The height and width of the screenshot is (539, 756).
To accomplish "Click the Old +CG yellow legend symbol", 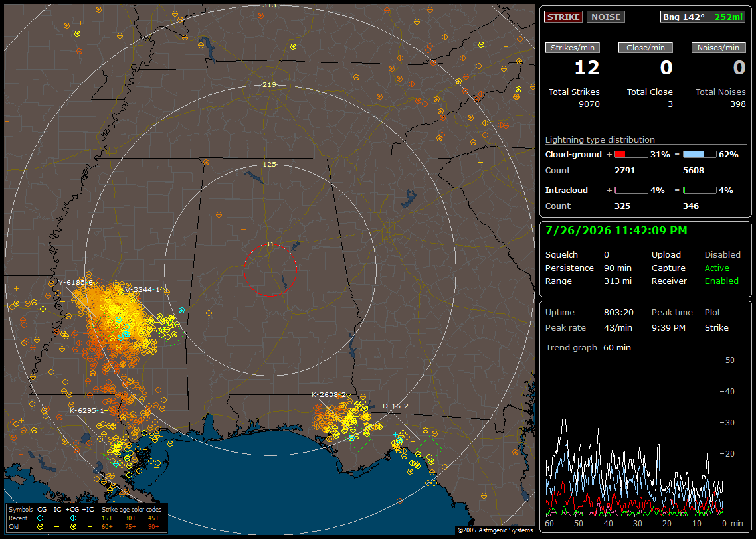I will (73, 527).
